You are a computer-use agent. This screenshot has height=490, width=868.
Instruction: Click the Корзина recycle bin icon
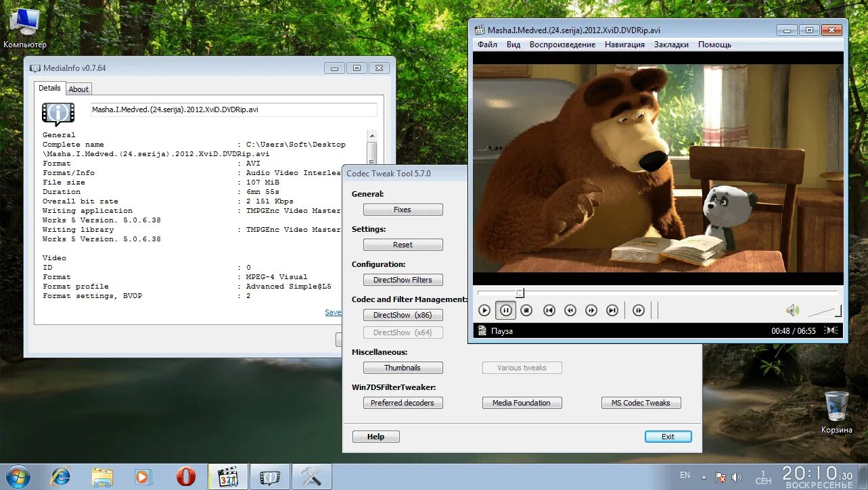click(837, 412)
